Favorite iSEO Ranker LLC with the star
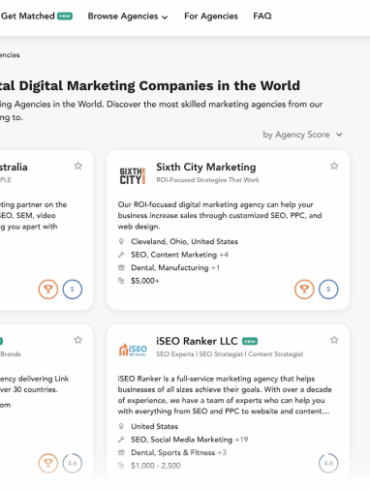The image size is (370, 490). click(x=334, y=340)
